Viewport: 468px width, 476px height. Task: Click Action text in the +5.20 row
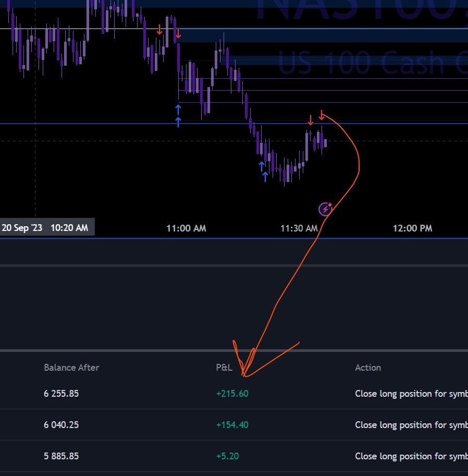pyautogui.click(x=412, y=456)
